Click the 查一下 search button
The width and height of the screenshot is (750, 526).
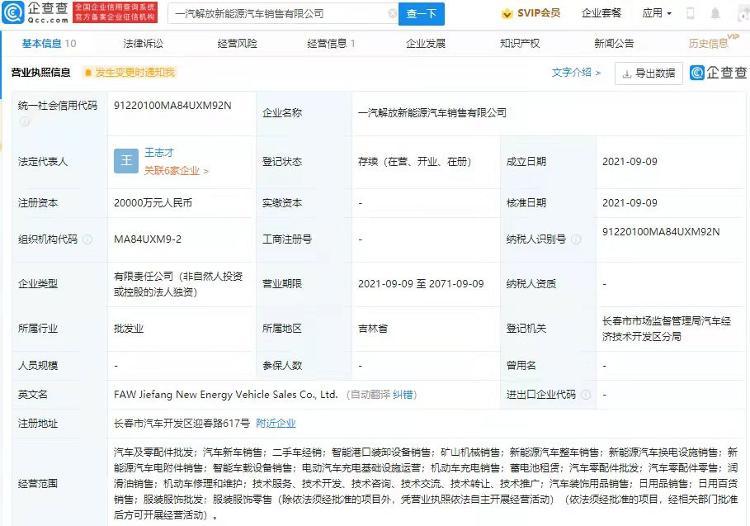421,14
